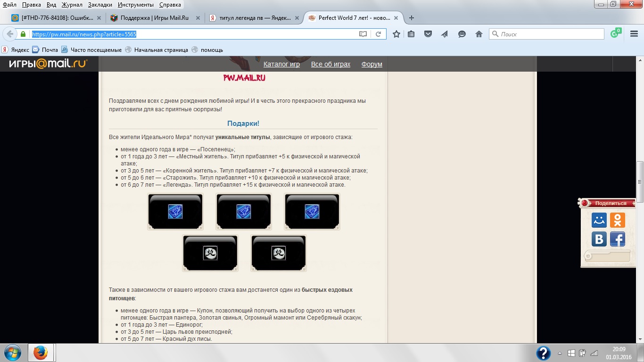644x362 pixels.
Task: Click the paper plane send icon
Action: (445, 34)
